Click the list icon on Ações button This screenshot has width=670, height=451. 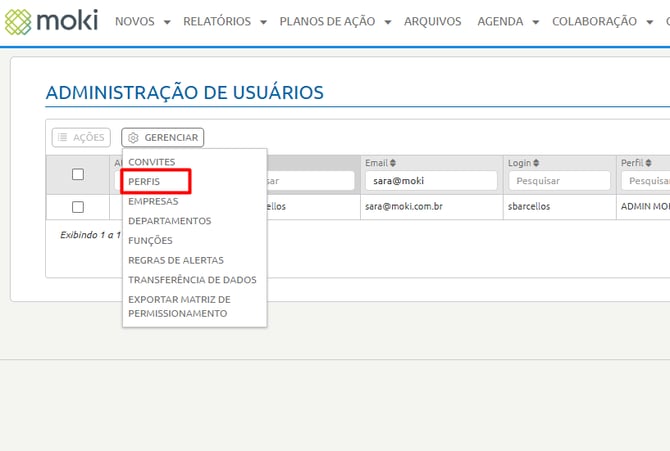pyautogui.click(x=63, y=138)
